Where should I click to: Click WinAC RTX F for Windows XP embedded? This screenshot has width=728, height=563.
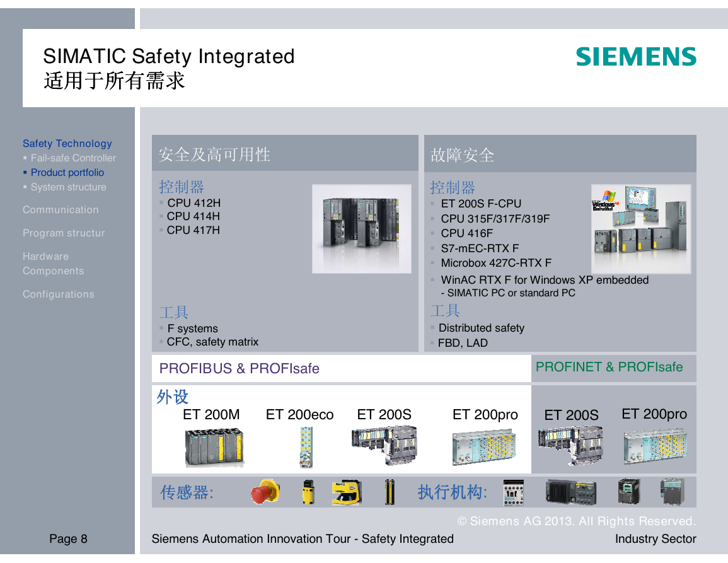tap(545, 280)
